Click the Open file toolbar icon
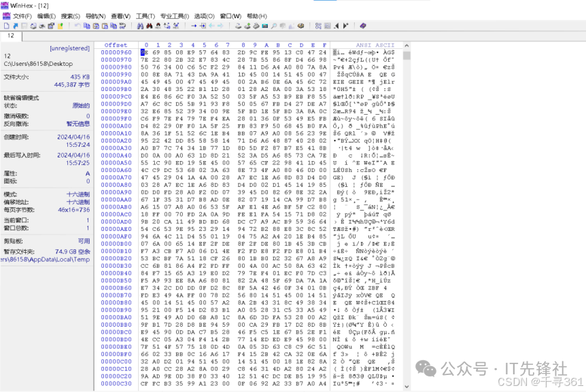The image size is (586, 392). point(14,26)
